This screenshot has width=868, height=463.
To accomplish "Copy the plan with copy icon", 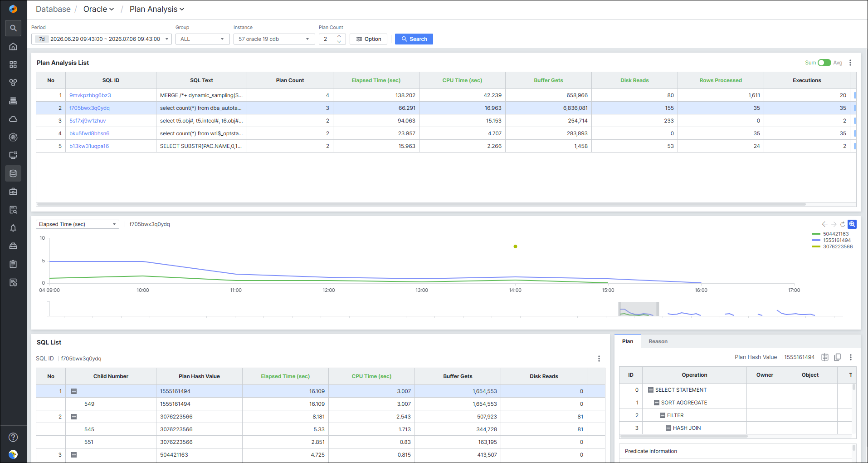I will pyautogui.click(x=838, y=357).
